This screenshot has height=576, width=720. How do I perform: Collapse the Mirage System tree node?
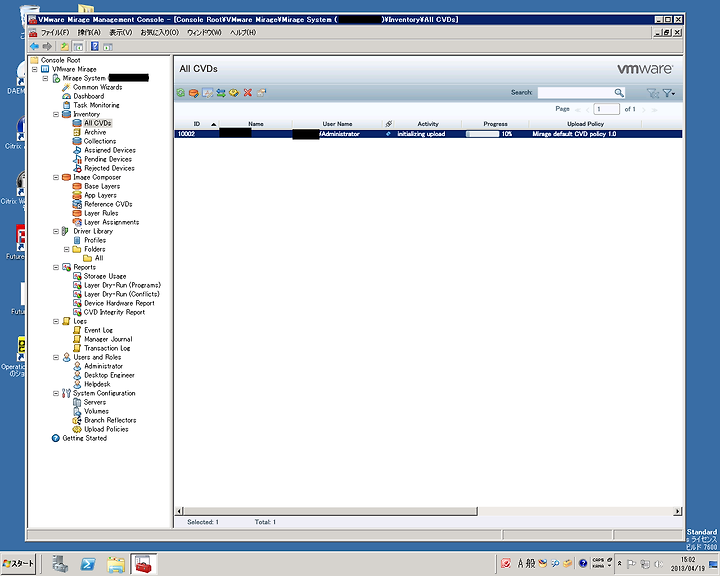[x=45, y=79]
